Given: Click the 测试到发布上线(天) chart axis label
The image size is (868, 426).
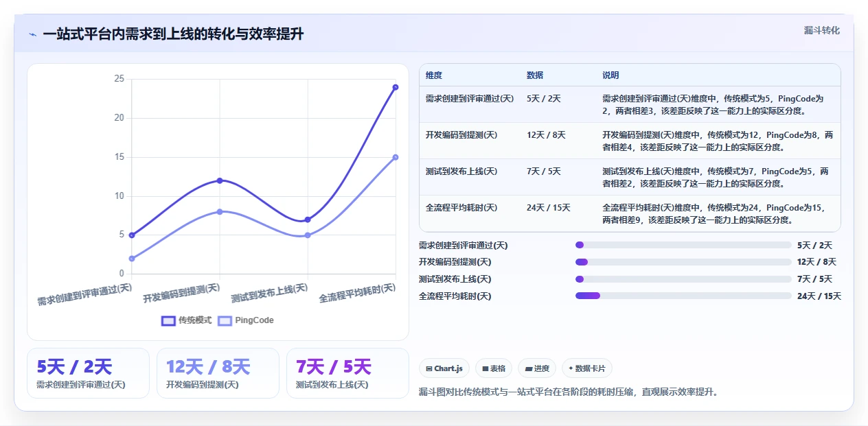Looking at the screenshot, I should (269, 293).
